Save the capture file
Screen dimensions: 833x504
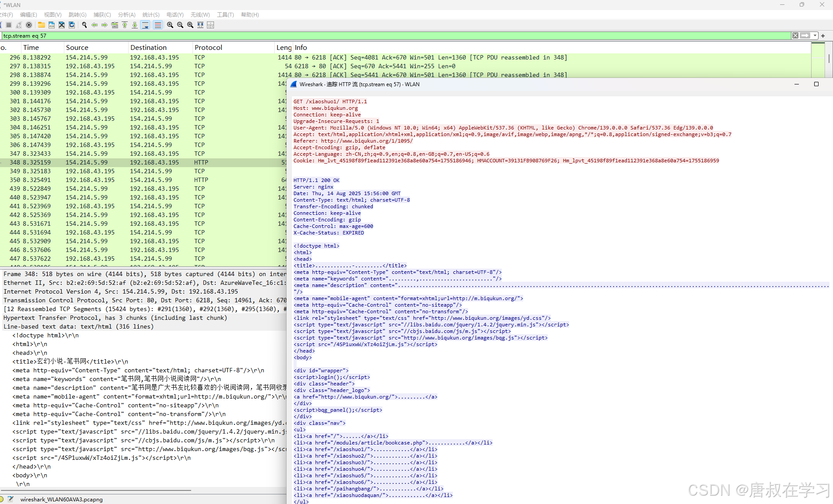[52, 25]
